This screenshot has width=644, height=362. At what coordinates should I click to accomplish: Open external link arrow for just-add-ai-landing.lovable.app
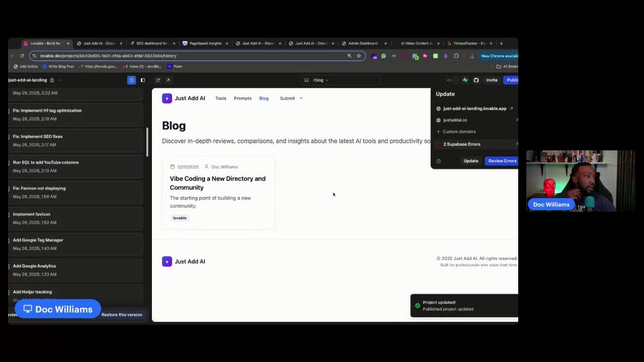[x=511, y=109]
